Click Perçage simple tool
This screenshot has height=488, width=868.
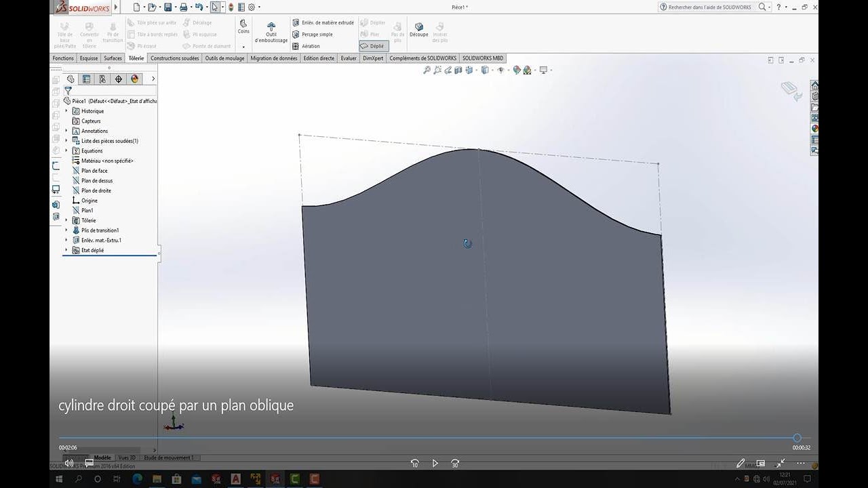313,35
